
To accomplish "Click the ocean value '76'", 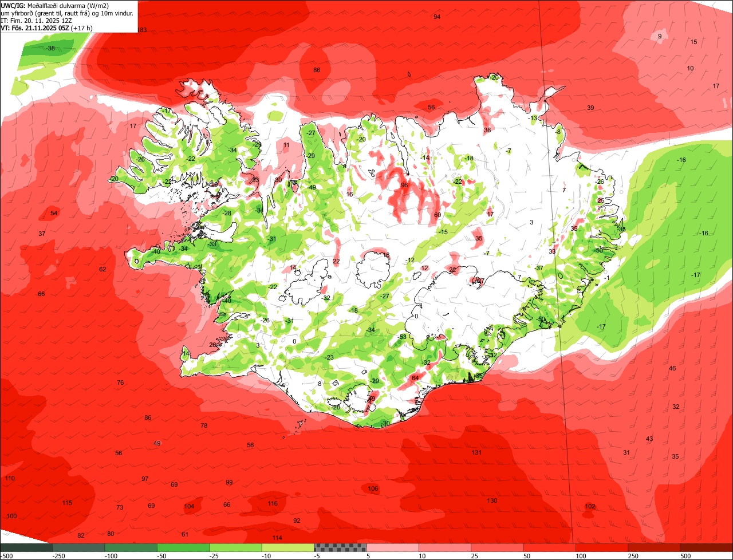I will tap(120, 382).
